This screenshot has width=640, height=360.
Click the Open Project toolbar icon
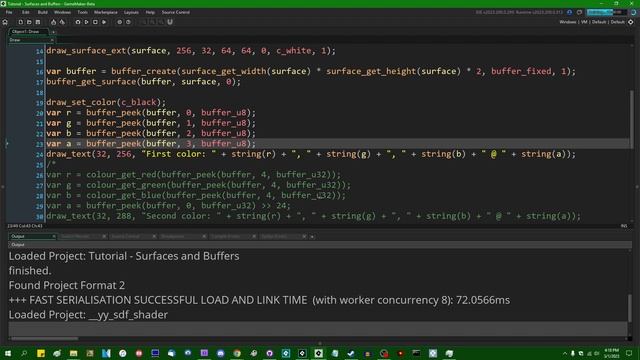point(29,22)
